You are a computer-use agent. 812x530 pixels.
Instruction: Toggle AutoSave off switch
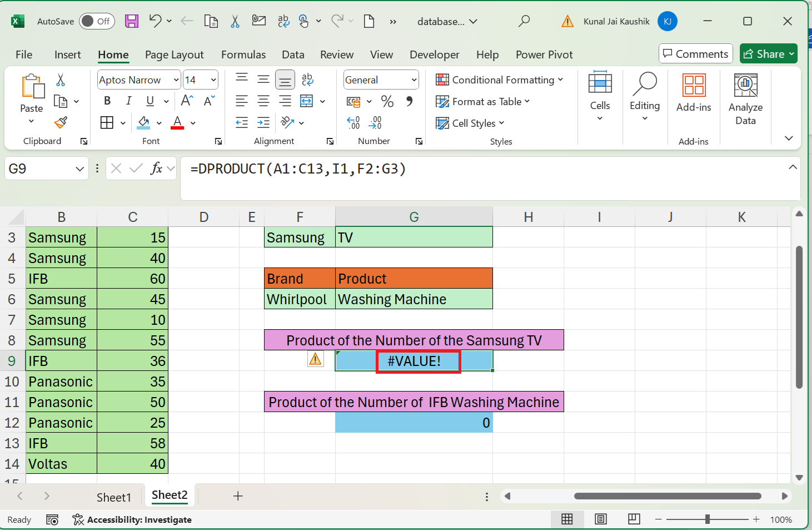[97, 21]
